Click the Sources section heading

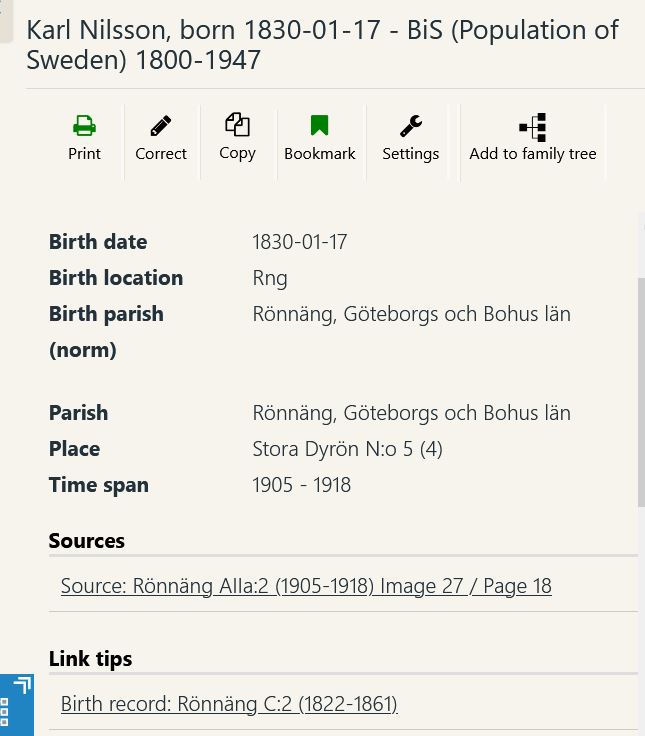(87, 541)
